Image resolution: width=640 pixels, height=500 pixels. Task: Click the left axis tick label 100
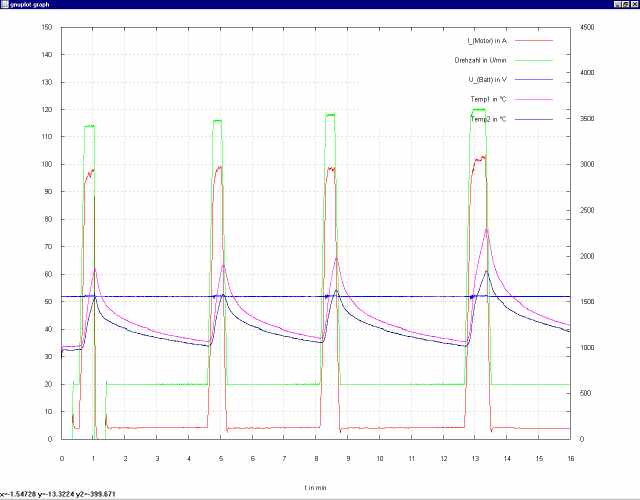(x=47, y=164)
